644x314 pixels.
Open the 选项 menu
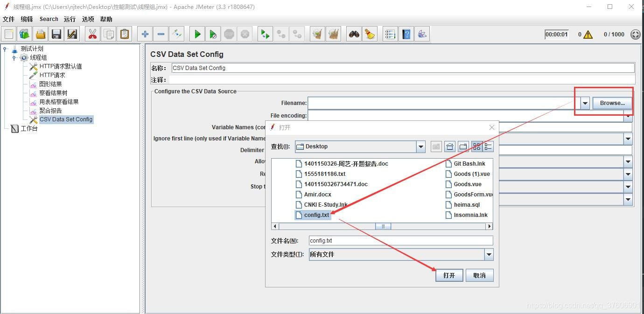[88, 19]
